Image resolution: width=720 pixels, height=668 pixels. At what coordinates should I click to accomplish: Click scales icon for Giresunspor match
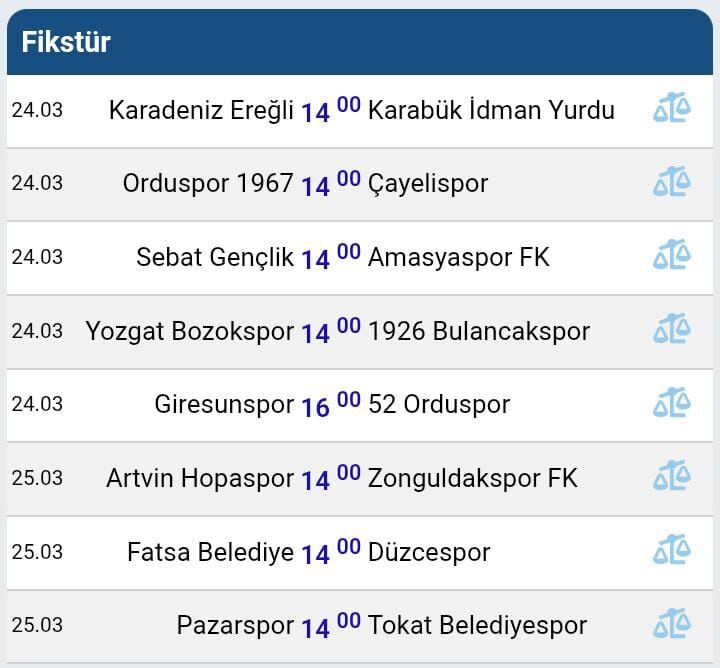(671, 403)
